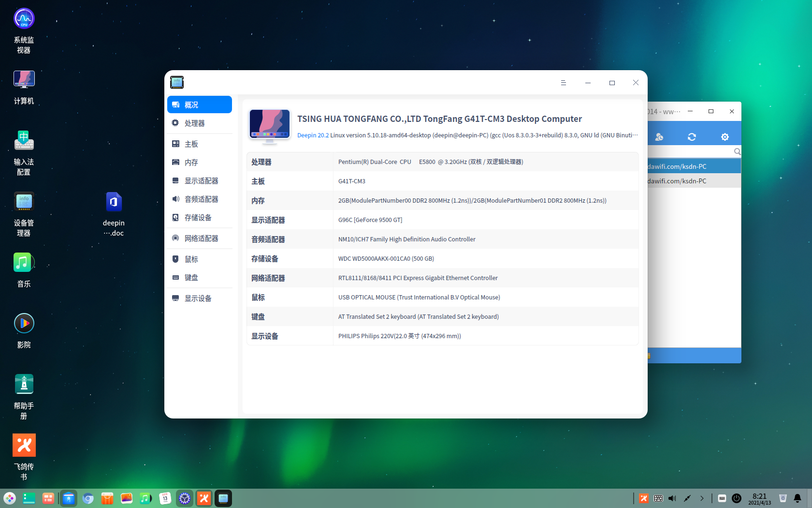Screen dimensions: 812x508
Task: Select the PHILIPS 220V display value
Action: pyautogui.click(x=400, y=336)
